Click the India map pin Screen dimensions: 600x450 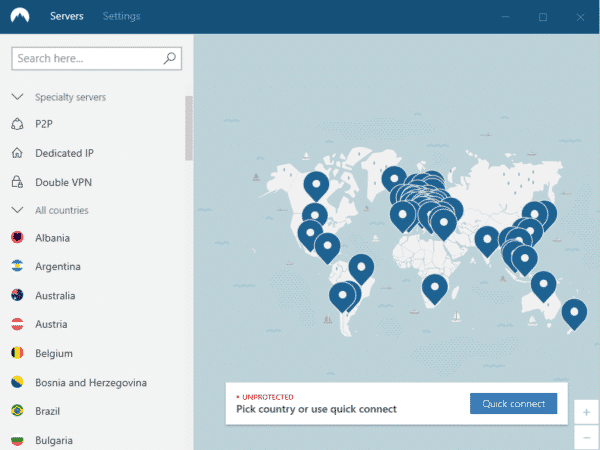pyautogui.click(x=487, y=241)
